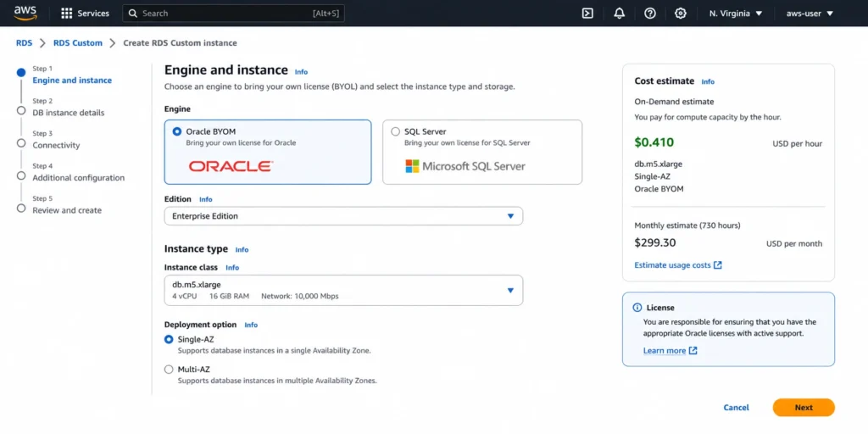Open Info link beside Instance class

[232, 267]
